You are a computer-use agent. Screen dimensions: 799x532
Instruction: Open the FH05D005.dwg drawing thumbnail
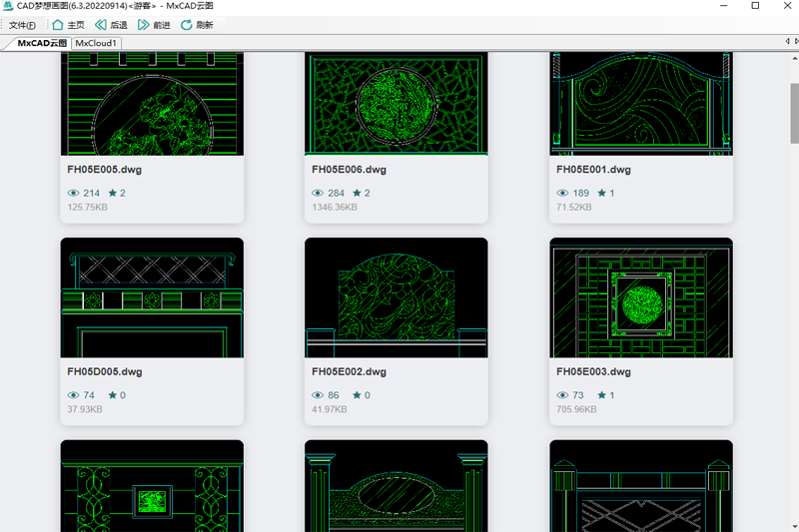pyautogui.click(x=152, y=297)
